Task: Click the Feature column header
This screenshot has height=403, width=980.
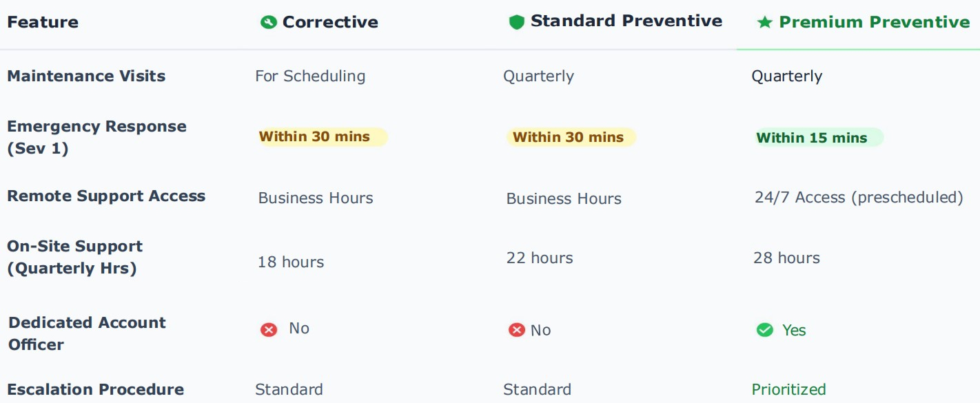Action: [43, 23]
